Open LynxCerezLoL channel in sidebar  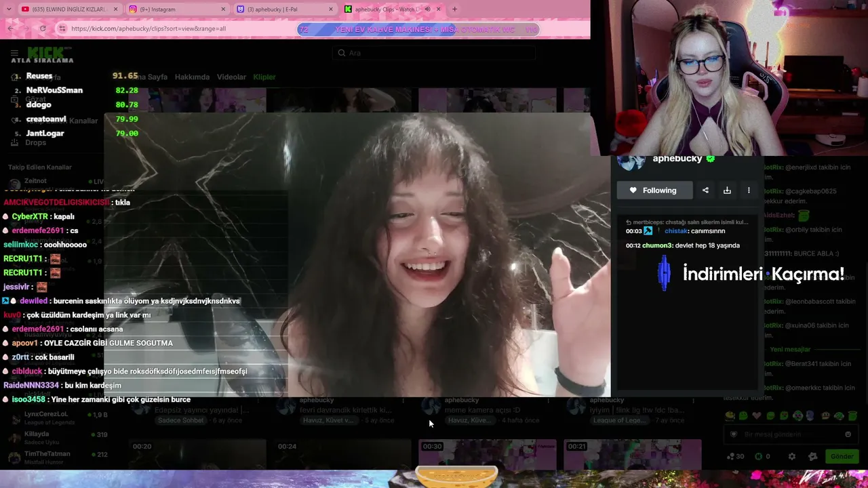(x=58, y=418)
